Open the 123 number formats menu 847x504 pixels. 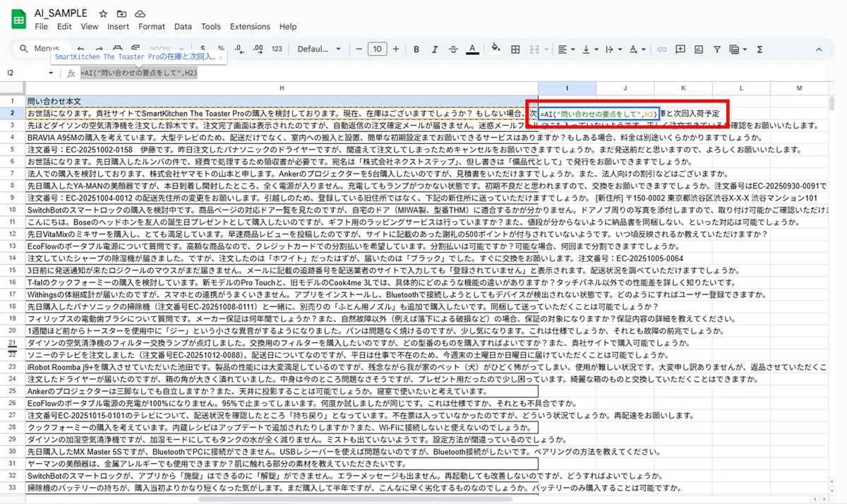pyautogui.click(x=277, y=49)
